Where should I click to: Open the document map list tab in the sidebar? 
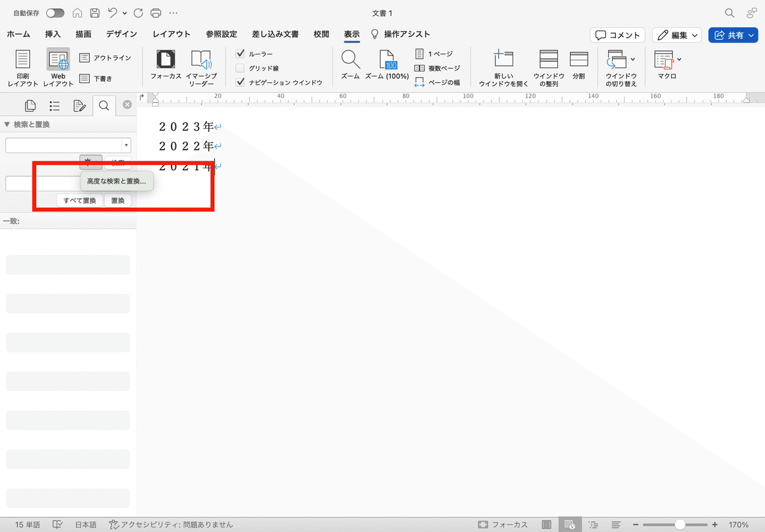point(54,106)
